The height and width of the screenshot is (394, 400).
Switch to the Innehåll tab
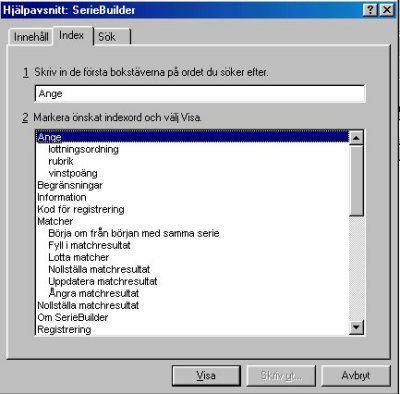[x=31, y=37]
